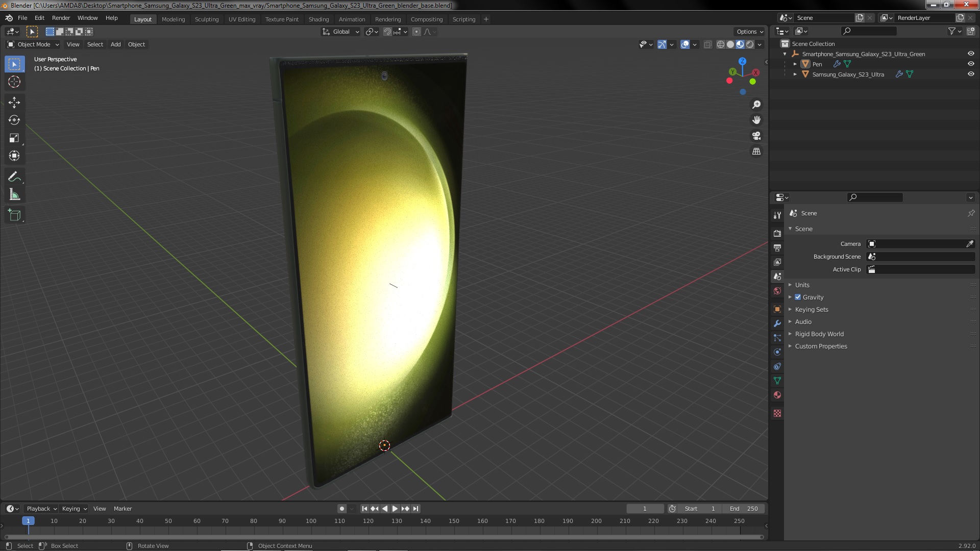Open the World properties tab

click(x=777, y=291)
